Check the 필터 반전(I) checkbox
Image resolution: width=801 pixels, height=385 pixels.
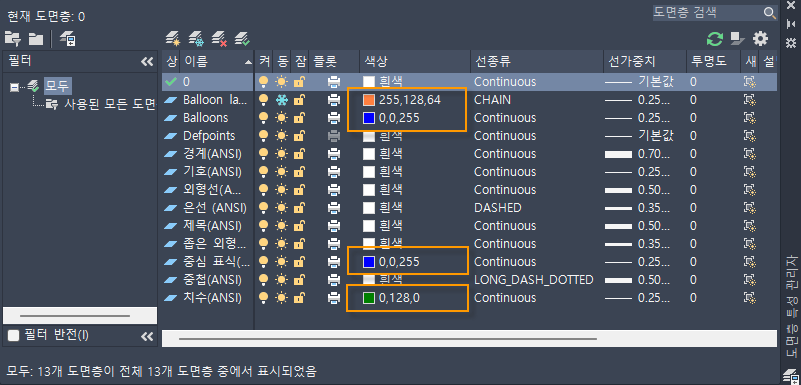(13, 335)
